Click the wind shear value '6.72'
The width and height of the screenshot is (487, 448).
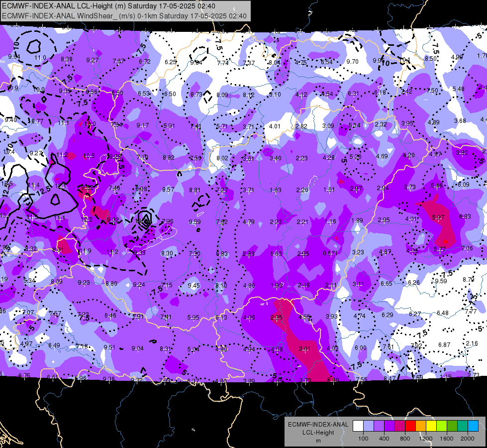pyautogui.click(x=145, y=62)
